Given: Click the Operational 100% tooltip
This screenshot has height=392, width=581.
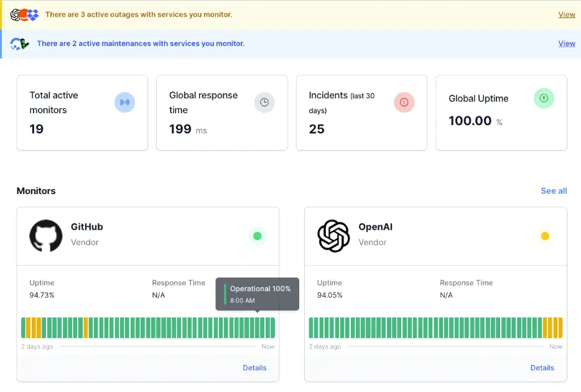Looking at the screenshot, I should (257, 294).
